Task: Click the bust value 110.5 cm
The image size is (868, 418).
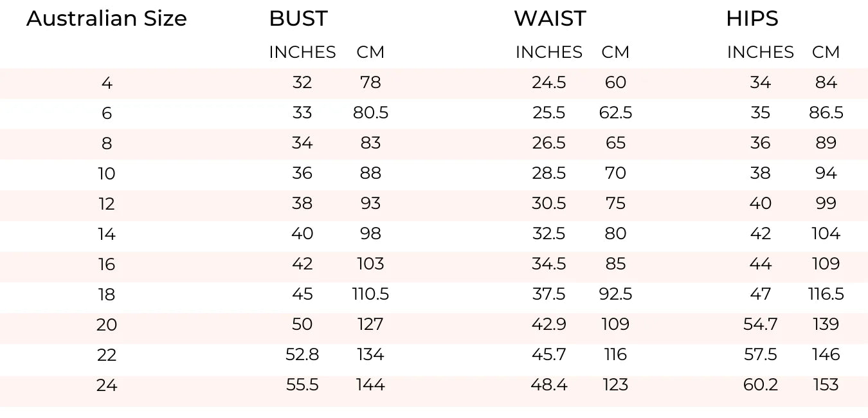Action: (371, 295)
